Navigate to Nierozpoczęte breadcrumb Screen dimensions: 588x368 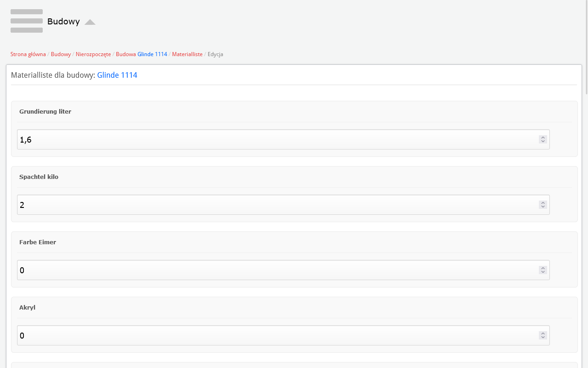pos(93,54)
